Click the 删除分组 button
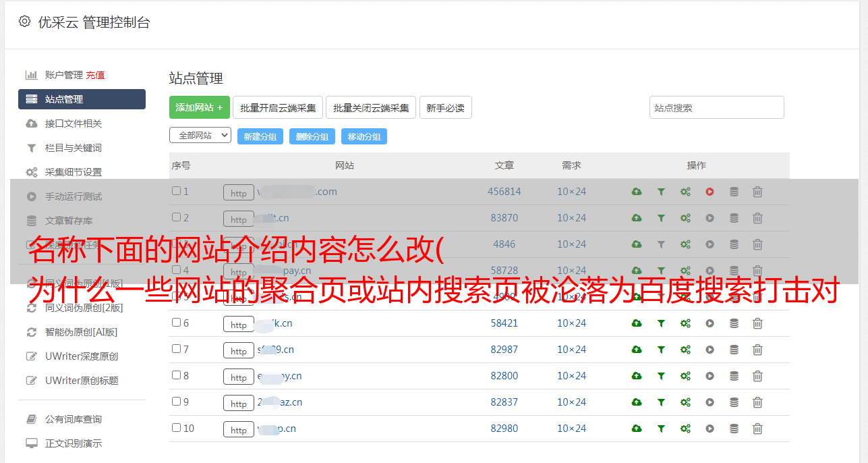This screenshot has height=463, width=868. point(312,136)
